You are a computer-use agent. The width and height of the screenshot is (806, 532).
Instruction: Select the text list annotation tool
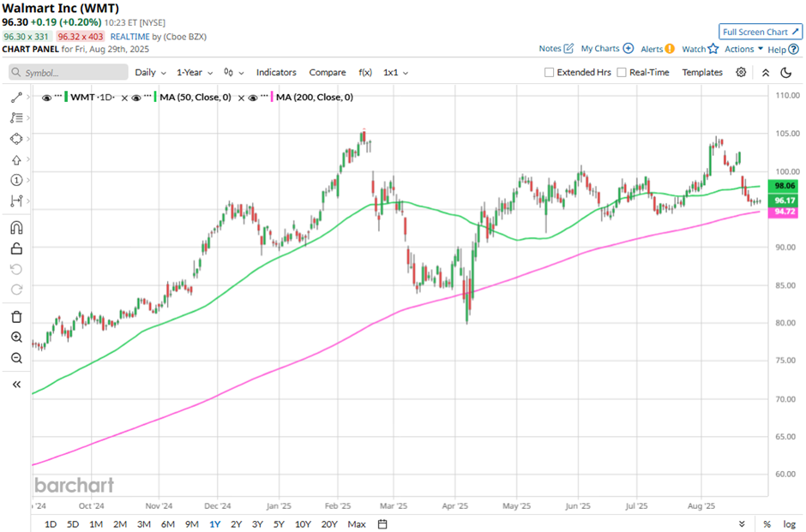[16, 118]
